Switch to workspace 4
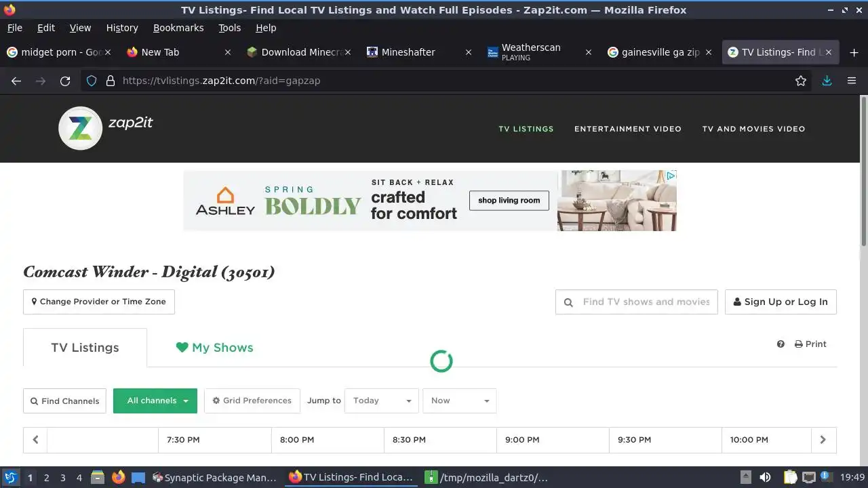Image resolution: width=868 pixels, height=488 pixels. tap(79, 477)
